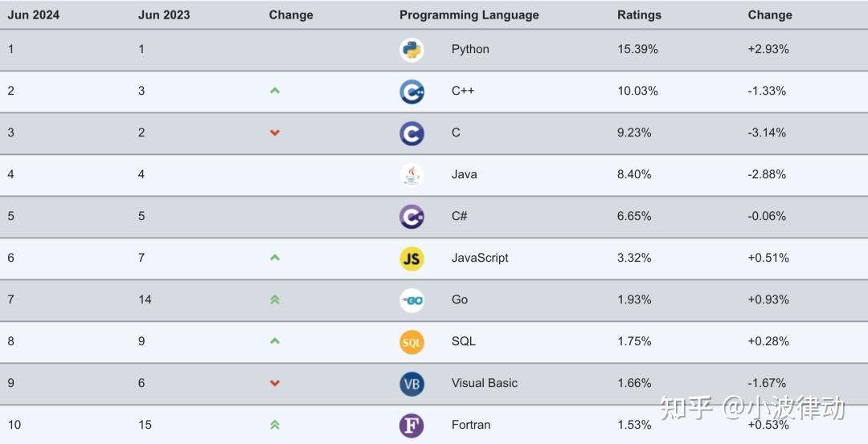Click the Jun 2024 column header
The height and width of the screenshot is (444, 868).
coord(33,15)
